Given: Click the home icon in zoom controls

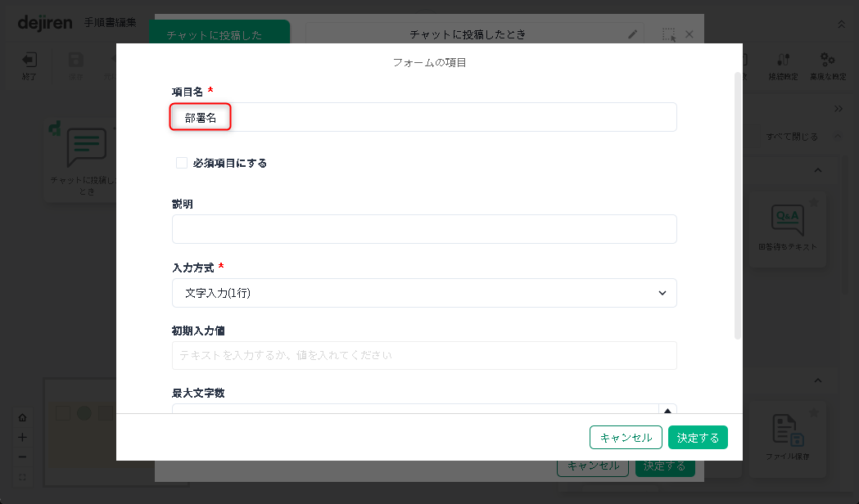Looking at the screenshot, I should click(x=22, y=417).
